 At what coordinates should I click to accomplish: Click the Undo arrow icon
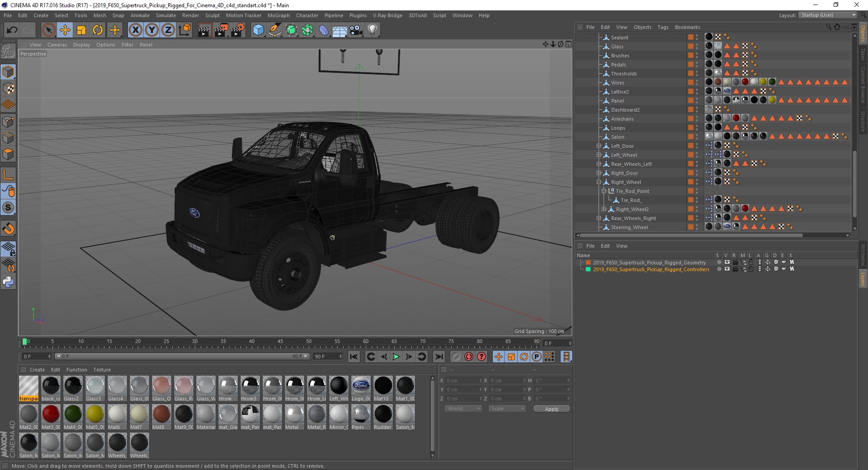tap(12, 30)
